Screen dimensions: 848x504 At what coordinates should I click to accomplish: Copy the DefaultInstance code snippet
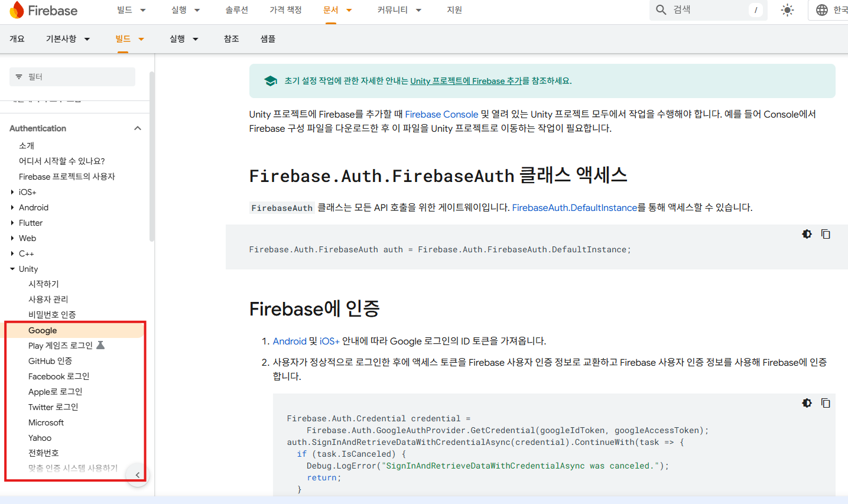[x=826, y=235]
